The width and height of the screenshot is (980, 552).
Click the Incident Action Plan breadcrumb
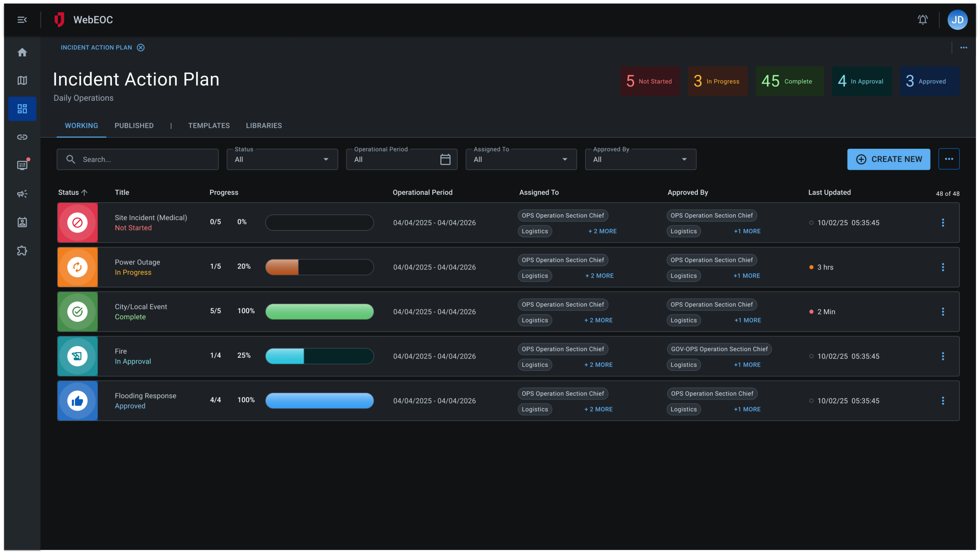[96, 47]
